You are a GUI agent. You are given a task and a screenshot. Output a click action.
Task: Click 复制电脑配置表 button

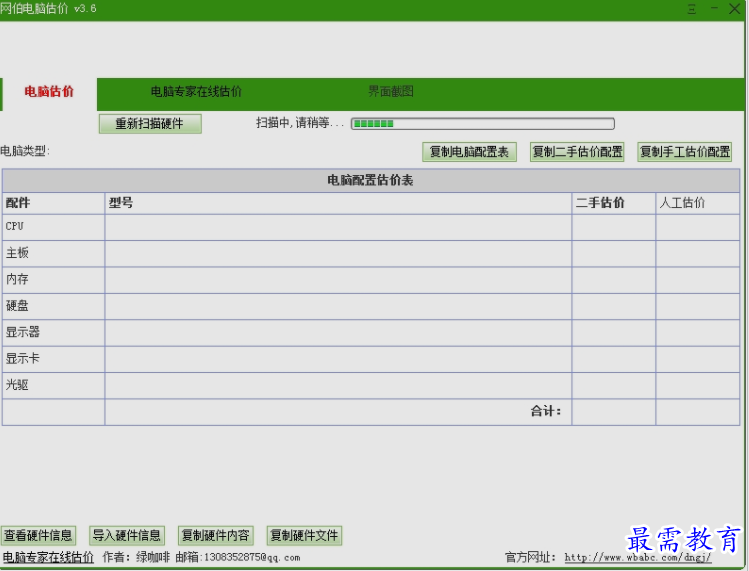coord(469,152)
